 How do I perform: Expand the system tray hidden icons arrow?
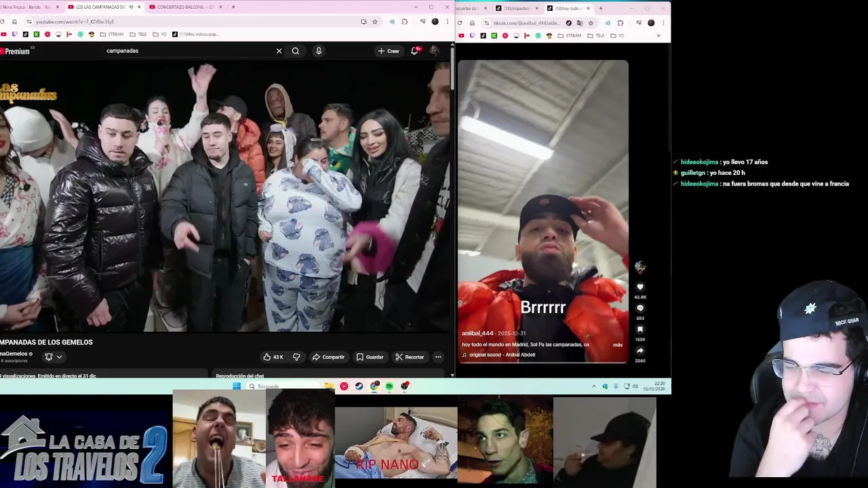pyautogui.click(x=594, y=386)
